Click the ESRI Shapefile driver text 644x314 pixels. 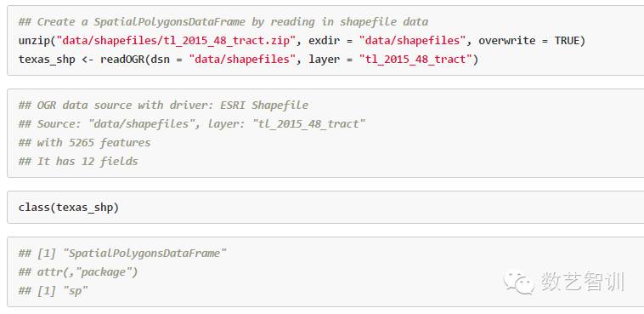coord(264,105)
